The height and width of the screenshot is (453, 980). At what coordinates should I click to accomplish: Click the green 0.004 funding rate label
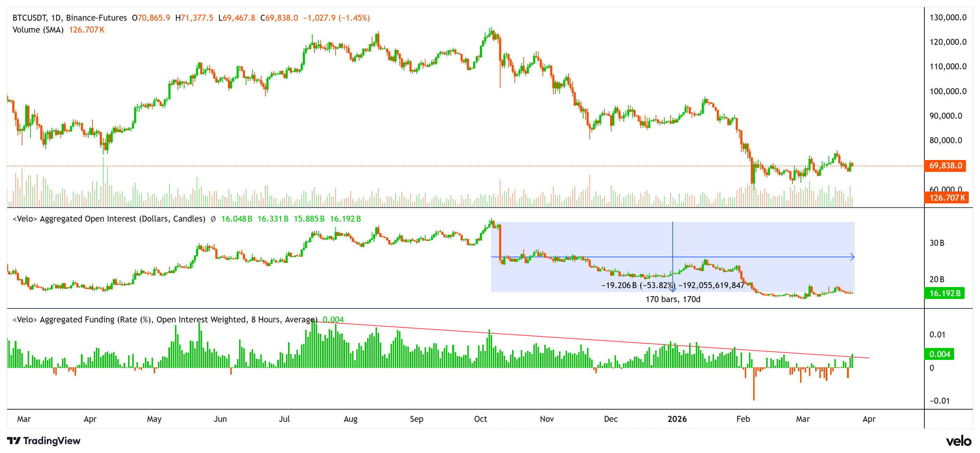940,354
